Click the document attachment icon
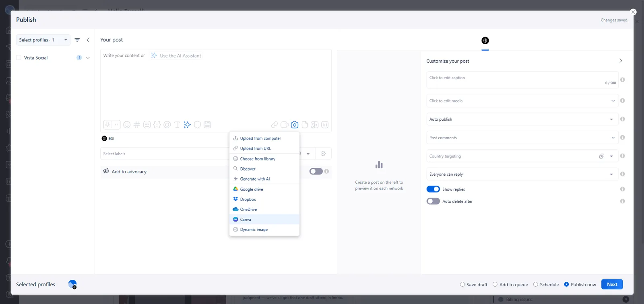Image resolution: width=644 pixels, height=304 pixels. click(x=305, y=125)
